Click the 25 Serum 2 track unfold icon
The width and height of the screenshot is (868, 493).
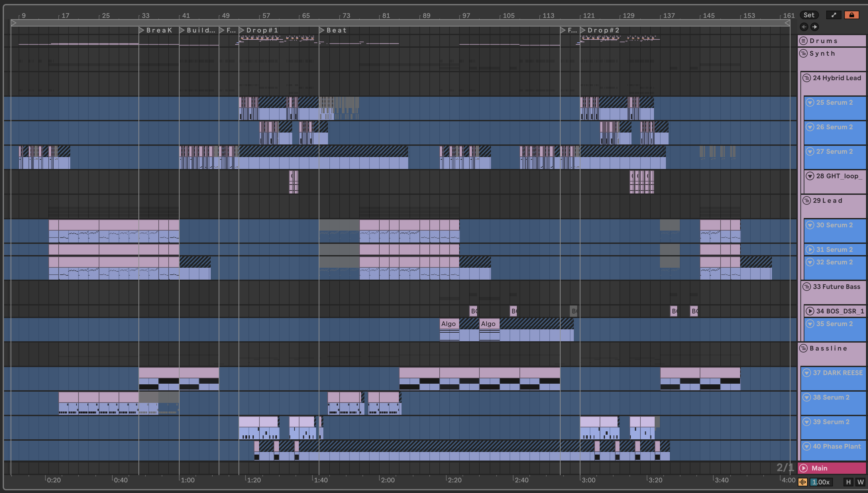[810, 102]
